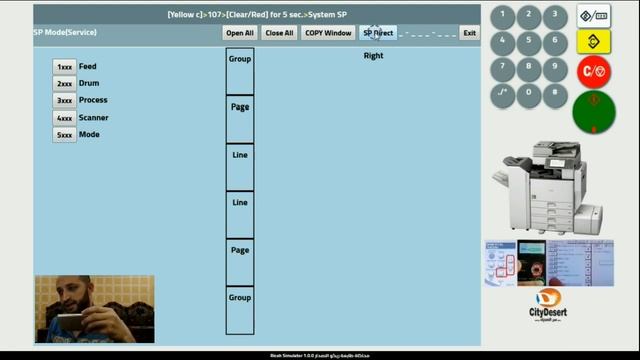Viewport: 640px width, 360px height.
Task: Expand 1xxx Feed group
Action: tap(64, 67)
